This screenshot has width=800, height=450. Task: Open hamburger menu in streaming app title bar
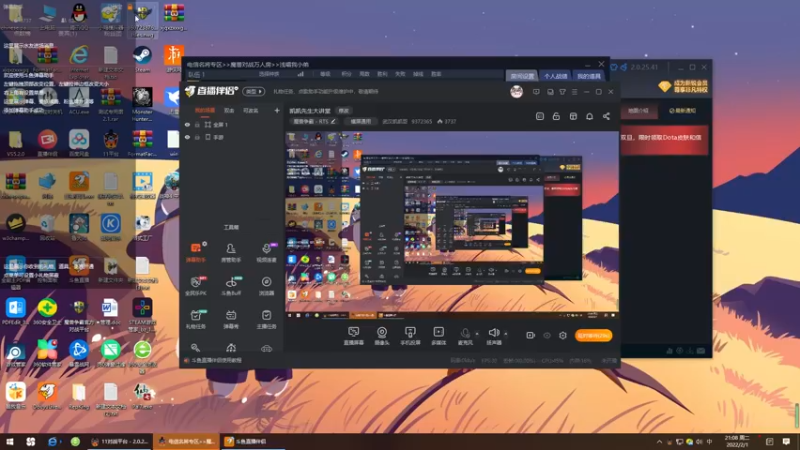(x=574, y=92)
